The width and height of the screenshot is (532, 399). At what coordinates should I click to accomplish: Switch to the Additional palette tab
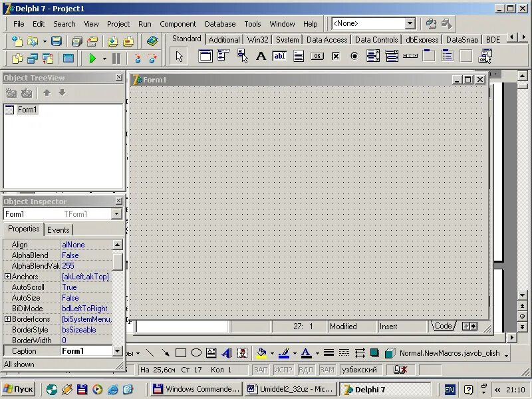224,40
